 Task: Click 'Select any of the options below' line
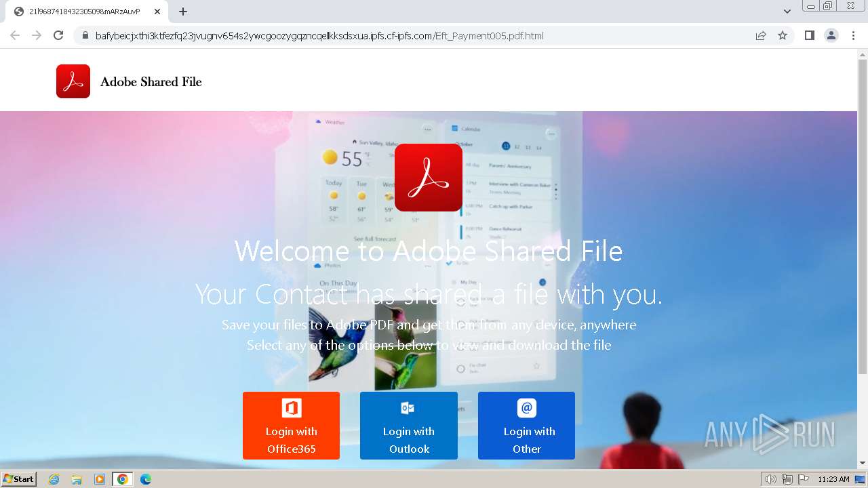tap(429, 345)
